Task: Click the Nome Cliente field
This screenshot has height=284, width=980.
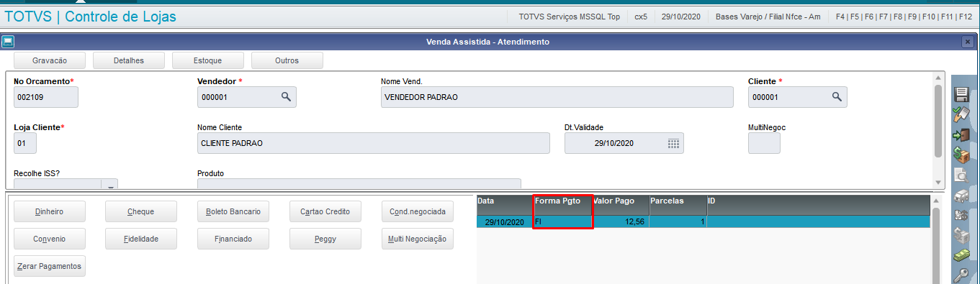Action: (374, 143)
